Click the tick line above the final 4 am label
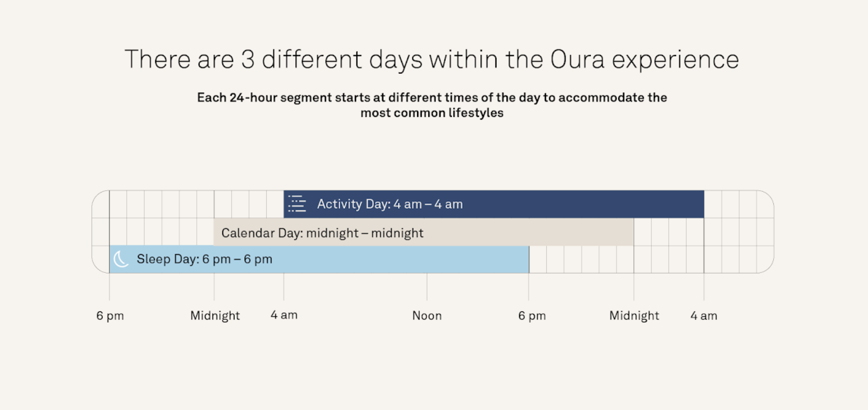The image size is (868, 410). click(x=704, y=287)
